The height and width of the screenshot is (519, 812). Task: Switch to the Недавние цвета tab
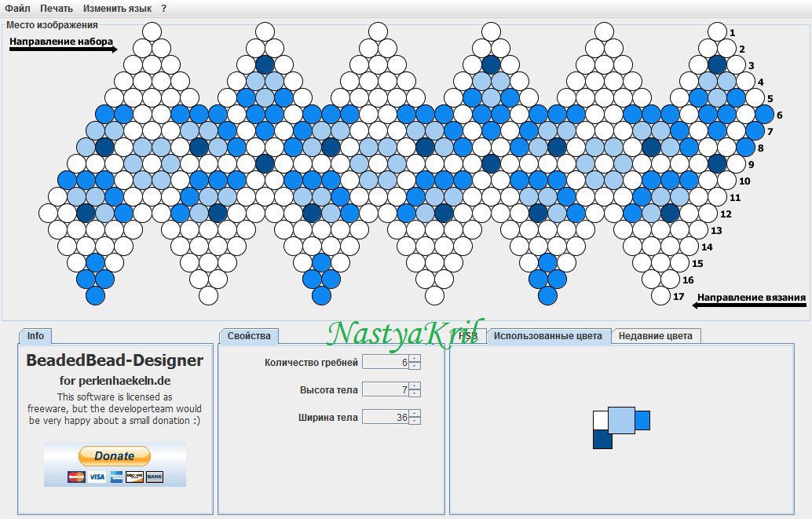(x=655, y=335)
